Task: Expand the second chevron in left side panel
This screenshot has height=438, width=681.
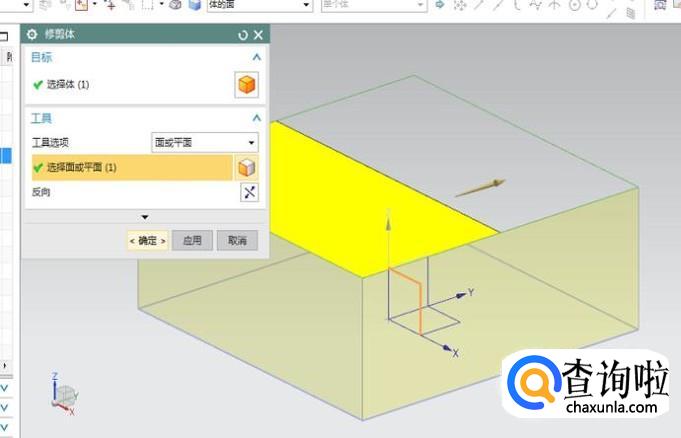Action: pyautogui.click(x=4, y=408)
